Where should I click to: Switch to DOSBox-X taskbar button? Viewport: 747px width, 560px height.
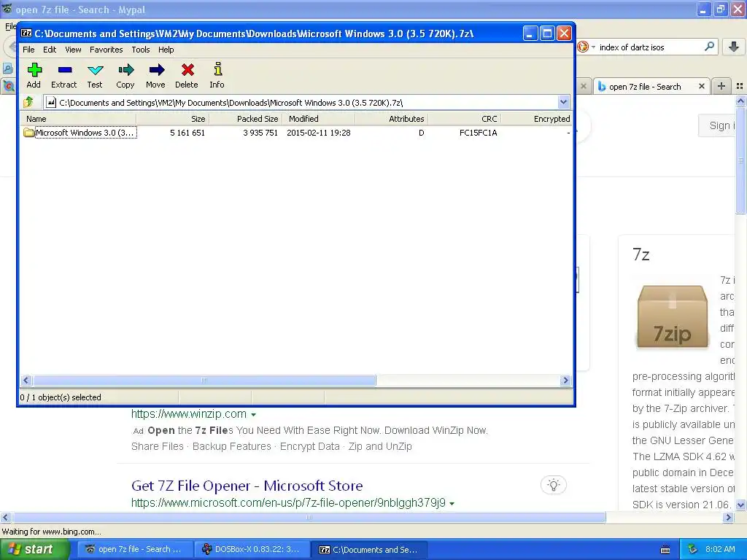pyautogui.click(x=252, y=550)
